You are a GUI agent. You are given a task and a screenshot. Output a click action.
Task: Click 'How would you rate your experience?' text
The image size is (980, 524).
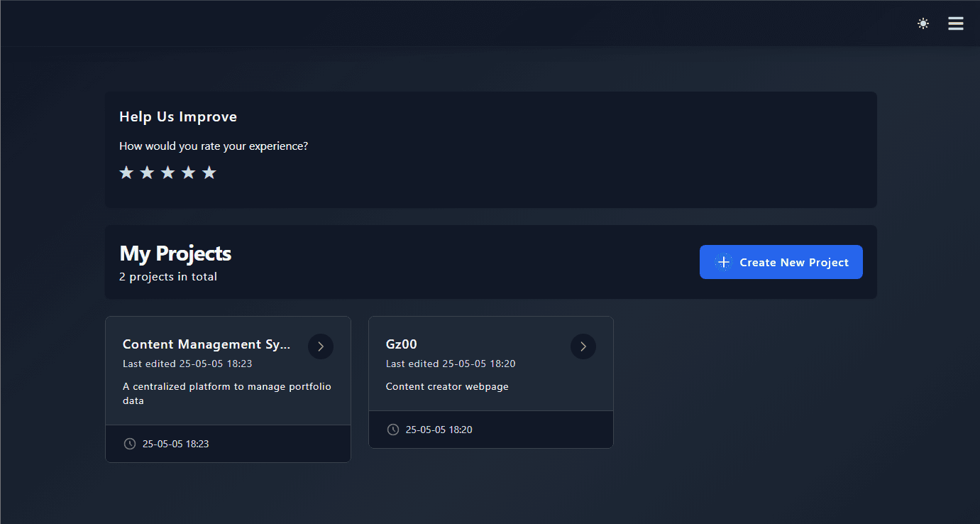[x=214, y=146]
